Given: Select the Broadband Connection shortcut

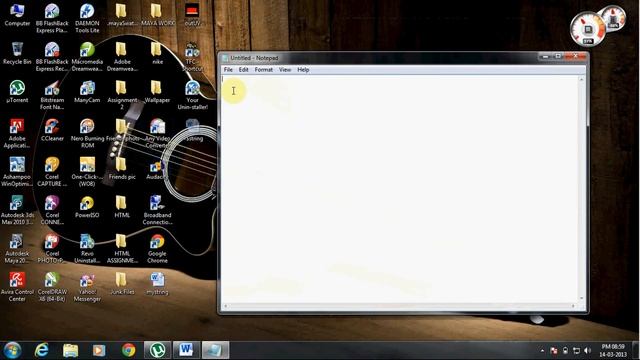Looking at the screenshot, I should click(157, 210).
